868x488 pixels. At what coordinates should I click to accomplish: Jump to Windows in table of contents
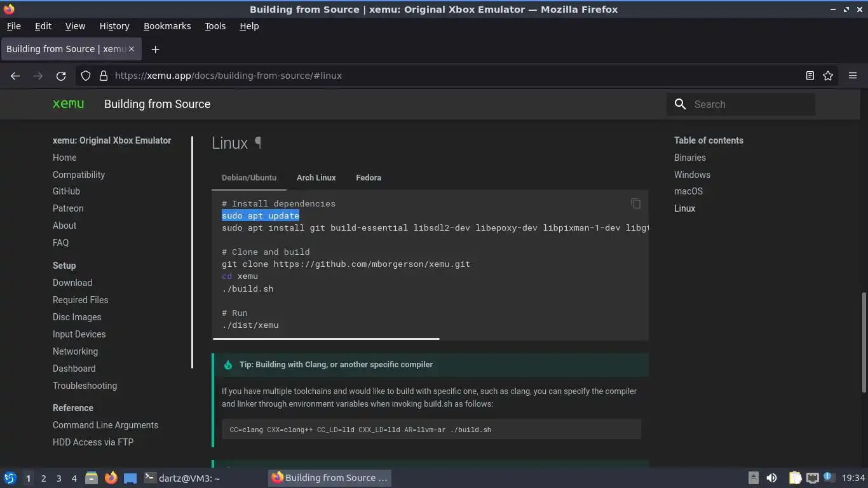[x=692, y=175]
